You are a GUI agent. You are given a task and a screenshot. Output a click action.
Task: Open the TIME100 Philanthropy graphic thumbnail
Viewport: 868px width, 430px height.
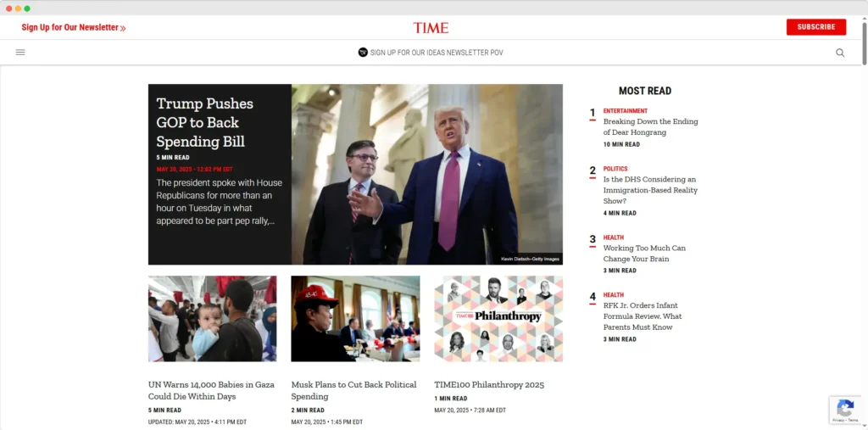[x=498, y=319]
